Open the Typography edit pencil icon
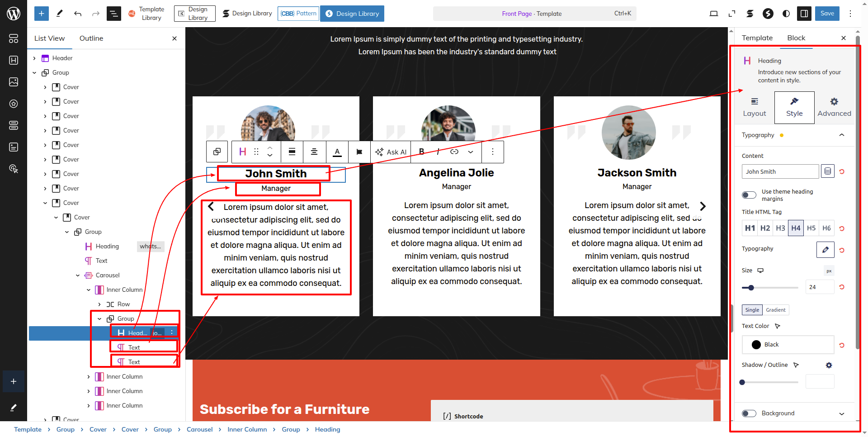 (825, 250)
